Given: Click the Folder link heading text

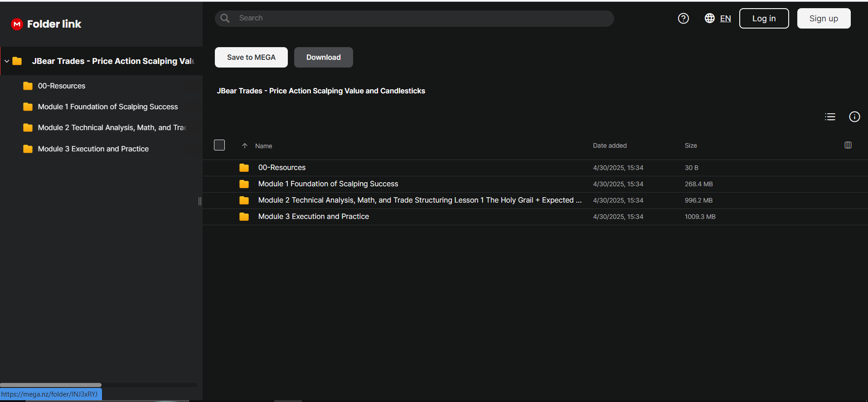Looking at the screenshot, I should pyautogui.click(x=54, y=24).
